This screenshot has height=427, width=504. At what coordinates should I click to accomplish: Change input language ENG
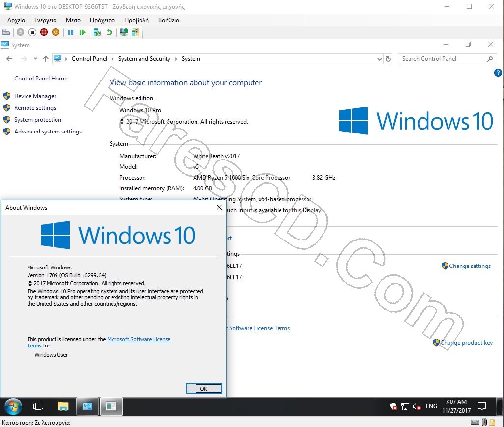pyautogui.click(x=431, y=406)
